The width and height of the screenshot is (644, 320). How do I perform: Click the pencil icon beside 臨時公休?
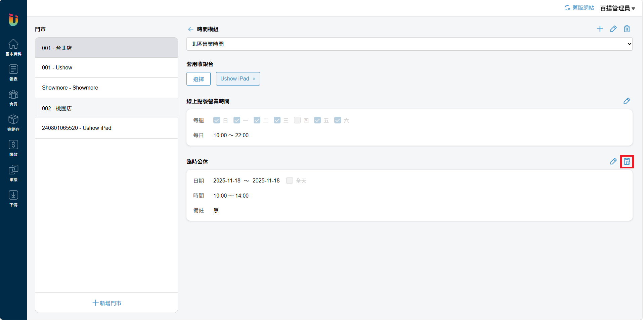(613, 162)
